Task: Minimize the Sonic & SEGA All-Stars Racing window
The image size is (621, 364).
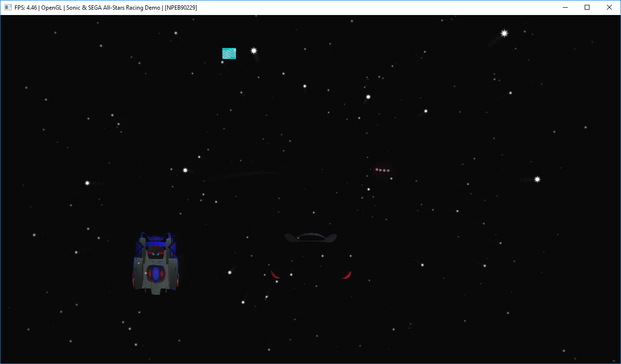Action: pyautogui.click(x=565, y=8)
